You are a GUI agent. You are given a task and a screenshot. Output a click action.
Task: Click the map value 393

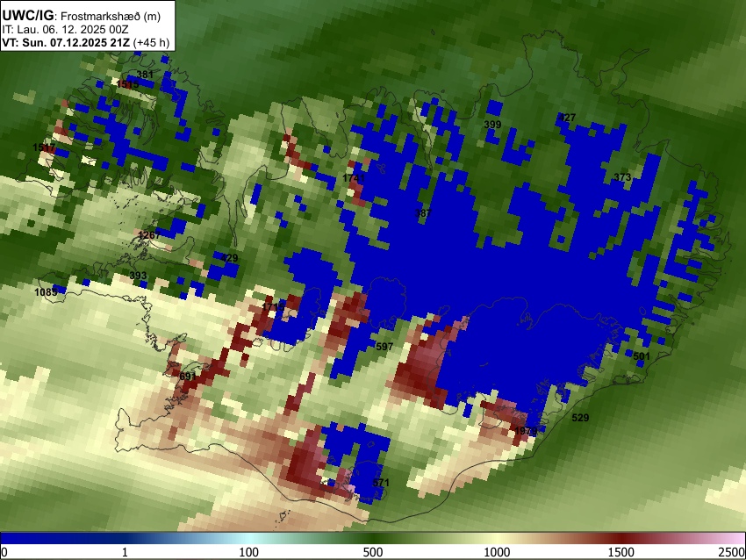click(138, 276)
